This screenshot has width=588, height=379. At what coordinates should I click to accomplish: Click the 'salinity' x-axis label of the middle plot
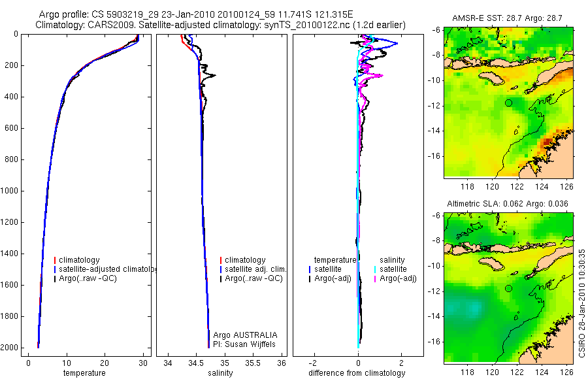tap(220, 373)
